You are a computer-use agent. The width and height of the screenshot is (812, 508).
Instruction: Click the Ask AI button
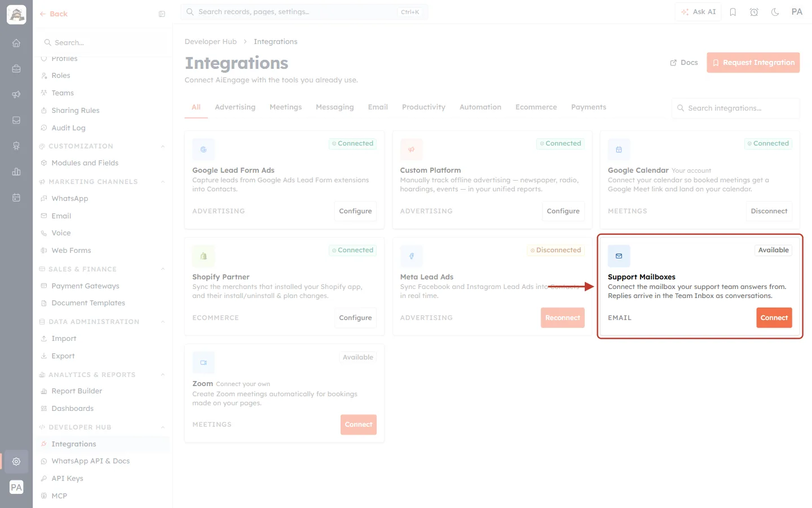click(698, 12)
